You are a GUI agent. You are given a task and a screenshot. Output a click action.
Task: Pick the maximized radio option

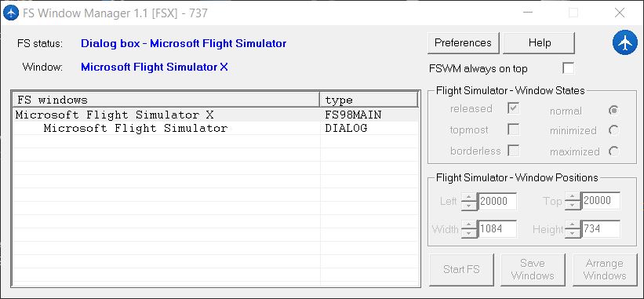(x=613, y=151)
